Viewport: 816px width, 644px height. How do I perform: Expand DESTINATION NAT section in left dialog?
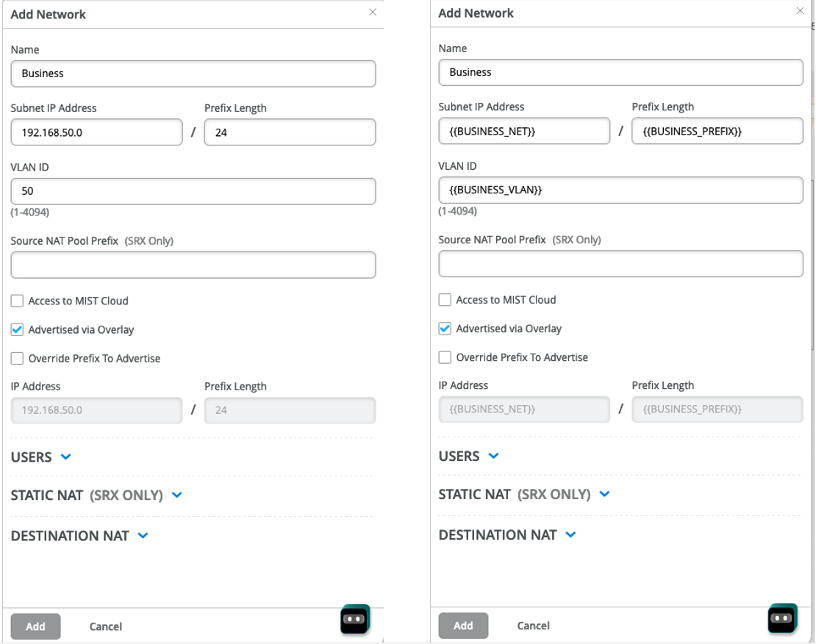point(143,535)
